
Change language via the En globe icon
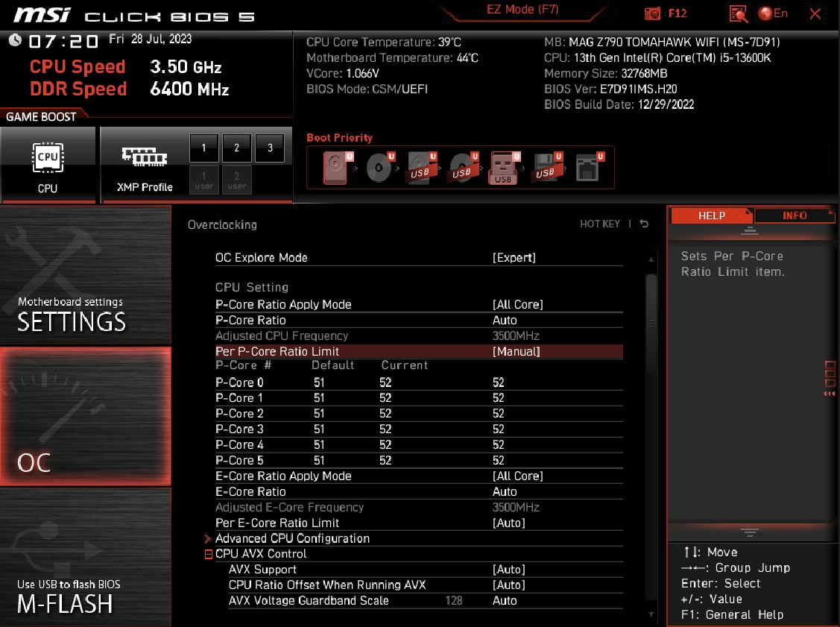tap(773, 13)
